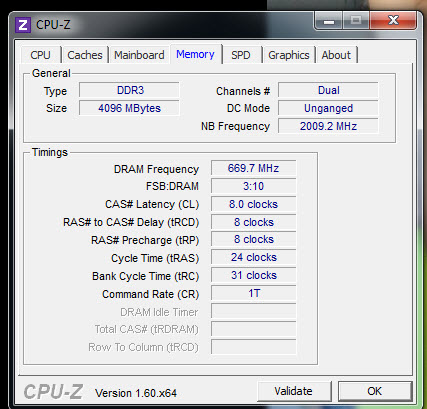Click the disabled maximize window button
This screenshot has width=427, height=409.
tap(356, 21)
